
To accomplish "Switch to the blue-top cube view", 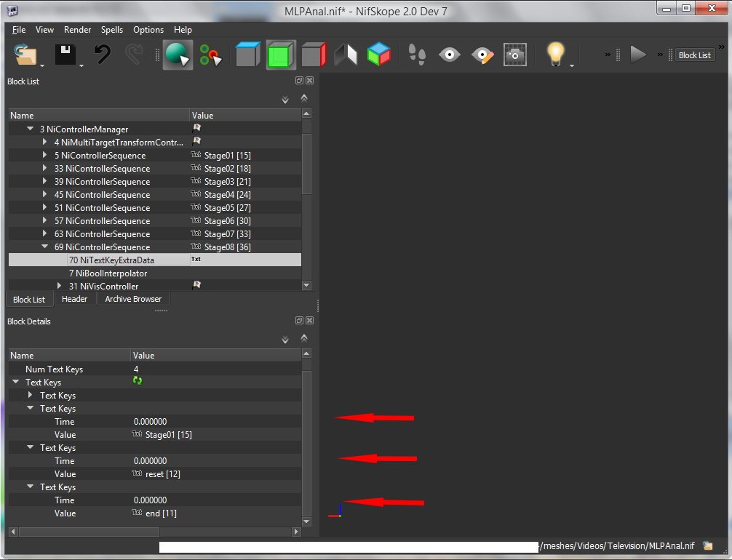I will coord(247,55).
